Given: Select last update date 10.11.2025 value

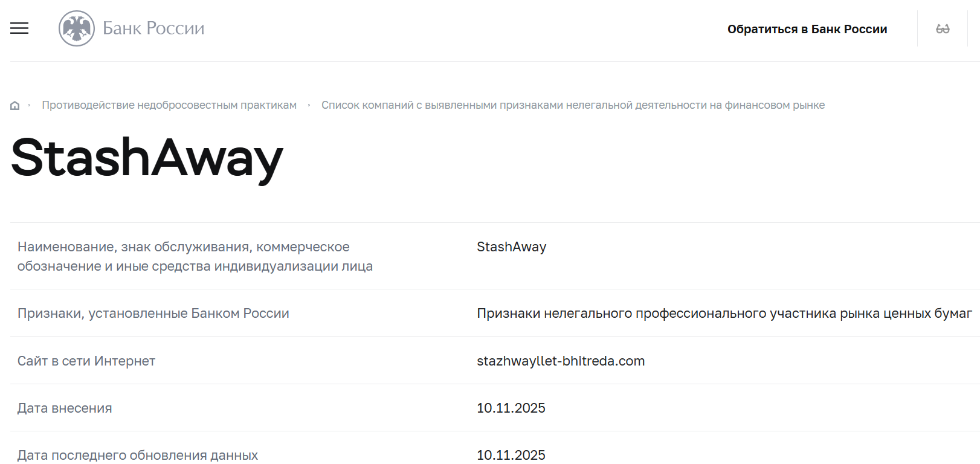Looking at the screenshot, I should pos(511,455).
